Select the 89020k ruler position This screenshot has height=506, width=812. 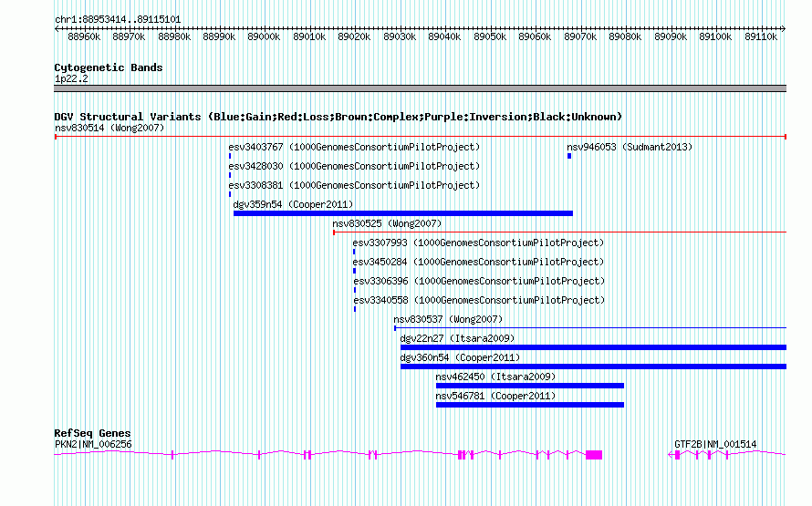pyautogui.click(x=354, y=36)
